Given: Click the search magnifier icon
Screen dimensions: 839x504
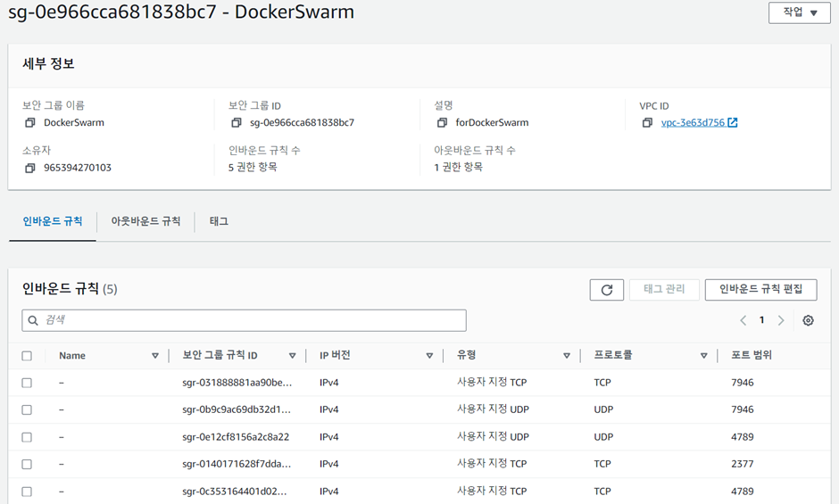Looking at the screenshot, I should (x=33, y=320).
